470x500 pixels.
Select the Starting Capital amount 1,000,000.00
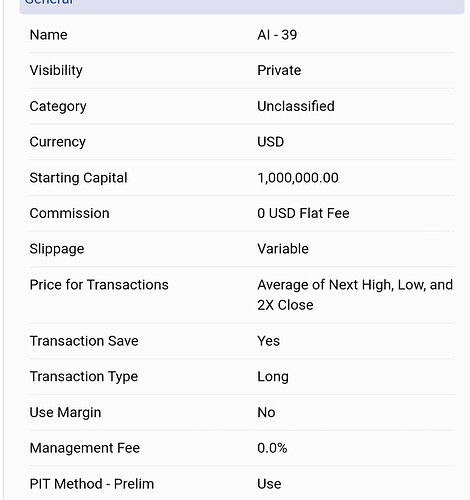[298, 178]
